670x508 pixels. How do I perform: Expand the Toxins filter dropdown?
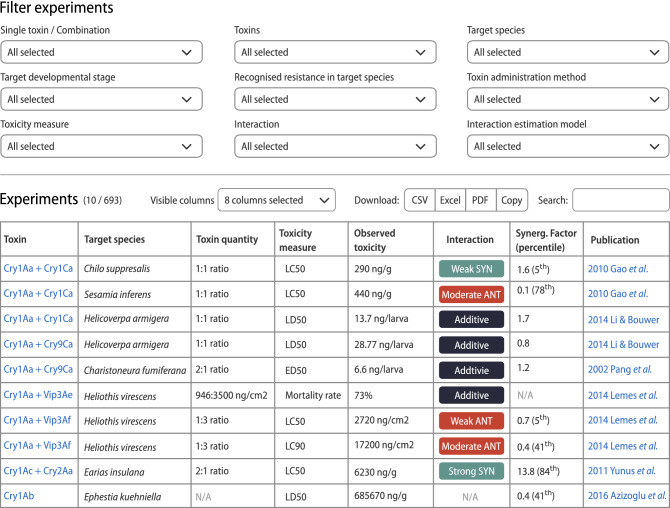(x=334, y=52)
